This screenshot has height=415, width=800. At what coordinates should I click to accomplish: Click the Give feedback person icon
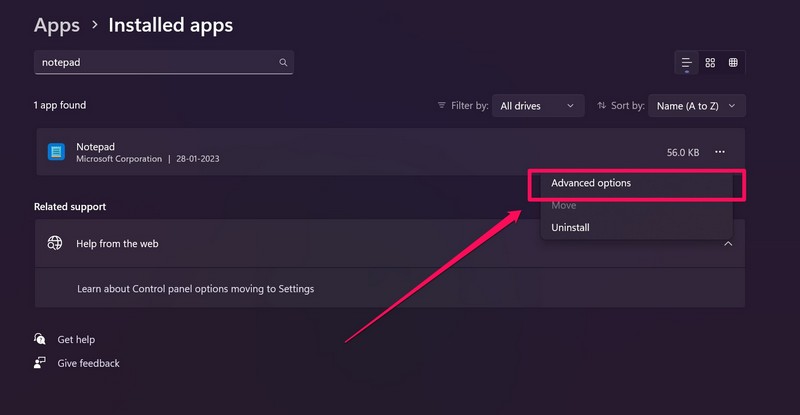coord(40,363)
